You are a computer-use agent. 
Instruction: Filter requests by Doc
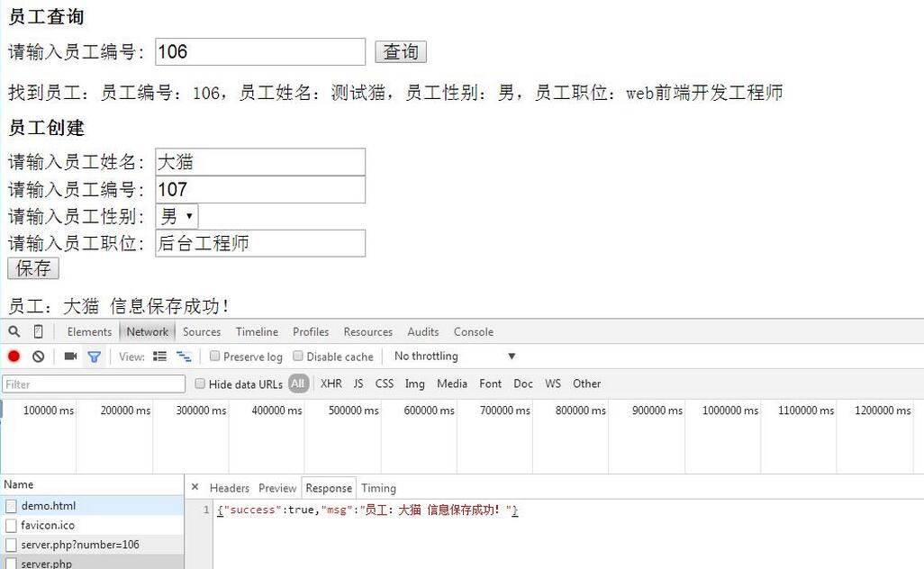point(523,384)
